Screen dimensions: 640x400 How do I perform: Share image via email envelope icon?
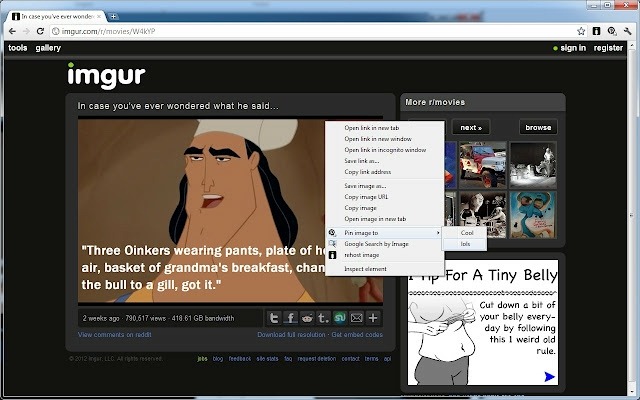pos(356,318)
